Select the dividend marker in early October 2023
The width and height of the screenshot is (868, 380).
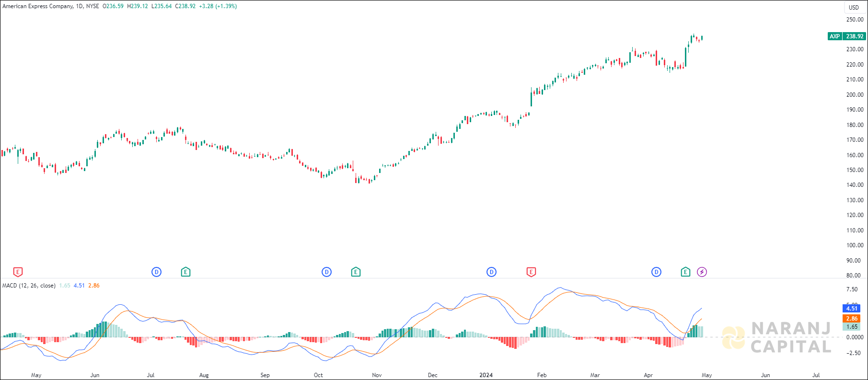326,272
